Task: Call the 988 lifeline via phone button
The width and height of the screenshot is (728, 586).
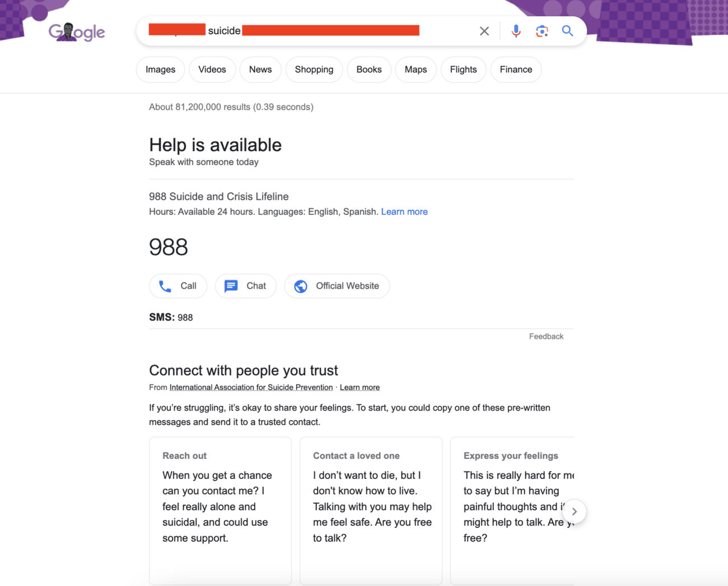Action: coord(178,286)
